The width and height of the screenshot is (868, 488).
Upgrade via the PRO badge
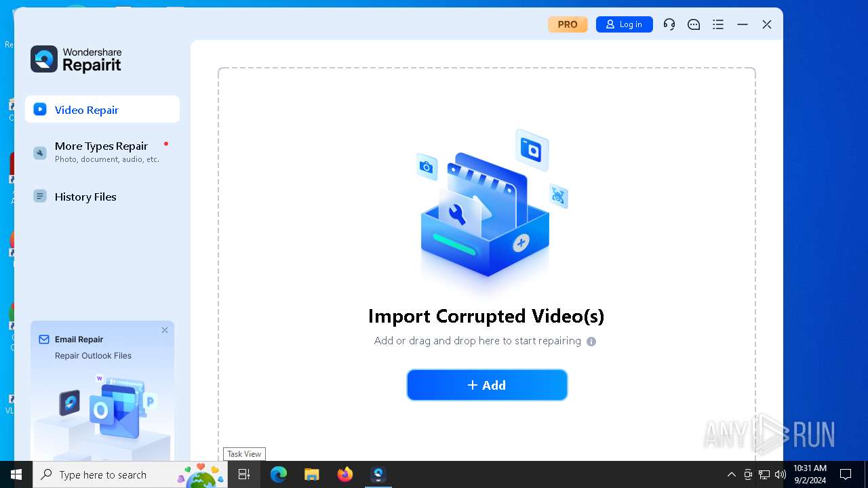pyautogui.click(x=568, y=24)
